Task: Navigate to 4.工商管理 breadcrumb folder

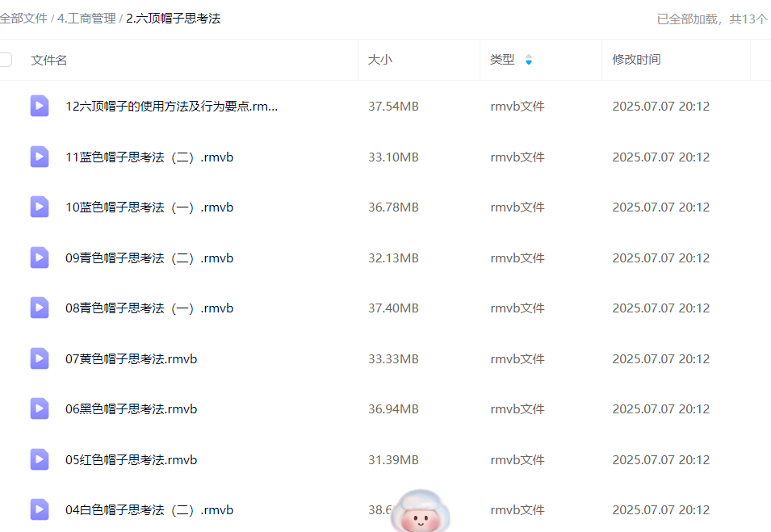Action: 86,18
